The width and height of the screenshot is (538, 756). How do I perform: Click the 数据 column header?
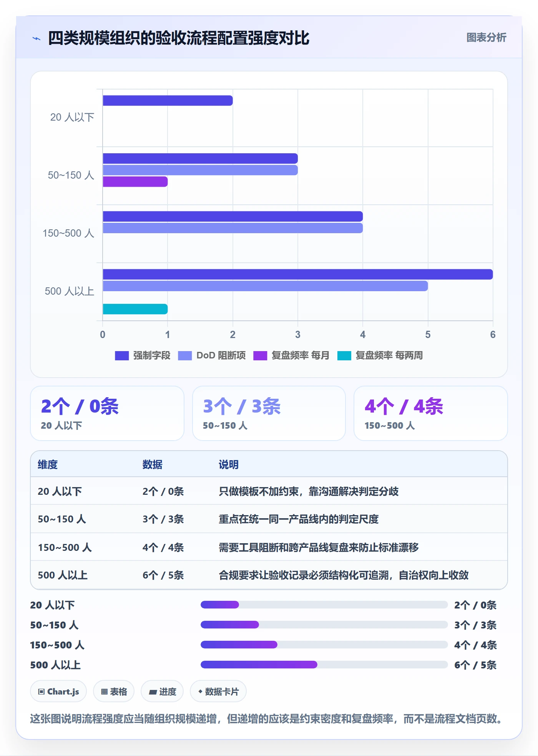coord(153,464)
